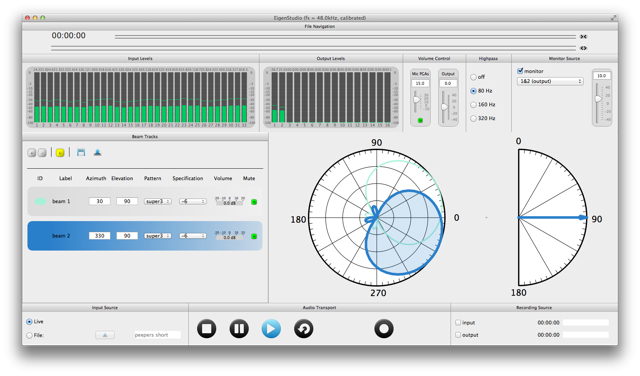The image size is (640, 376).
Task: Pause audio playback
Action: click(239, 329)
